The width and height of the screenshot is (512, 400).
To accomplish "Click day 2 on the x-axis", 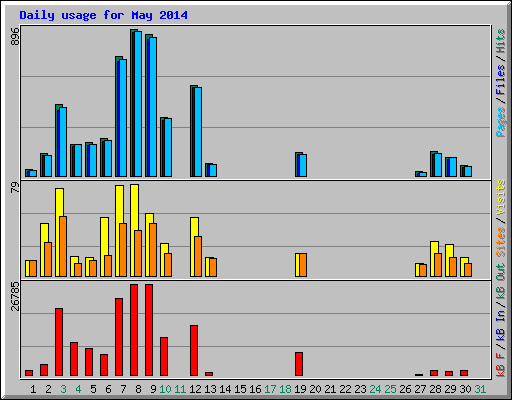I will [x=48, y=389].
